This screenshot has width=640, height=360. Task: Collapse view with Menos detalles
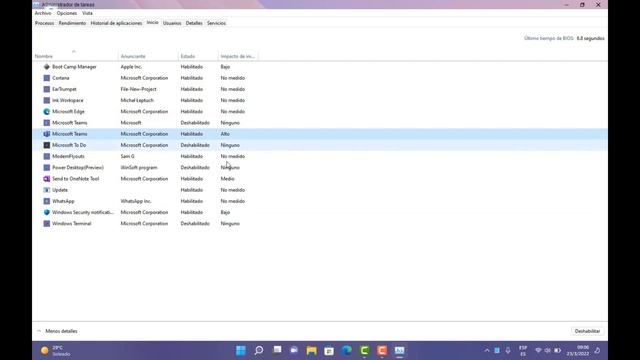pos(57,331)
